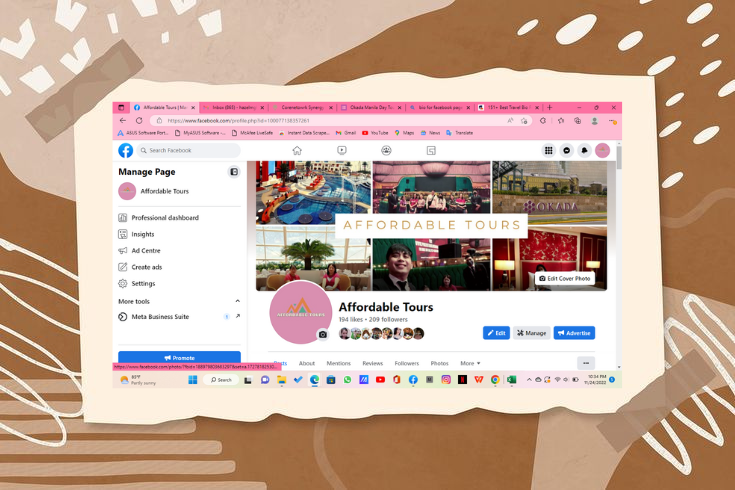Collapse the Manage Page sidebar icon
This screenshot has width=735, height=490.
[x=234, y=172]
